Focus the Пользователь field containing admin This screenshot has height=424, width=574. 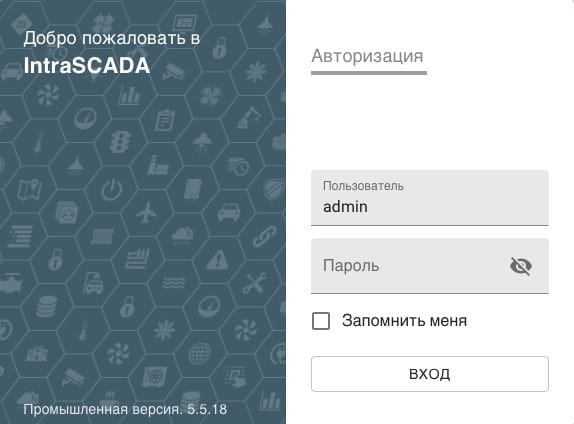(430, 198)
